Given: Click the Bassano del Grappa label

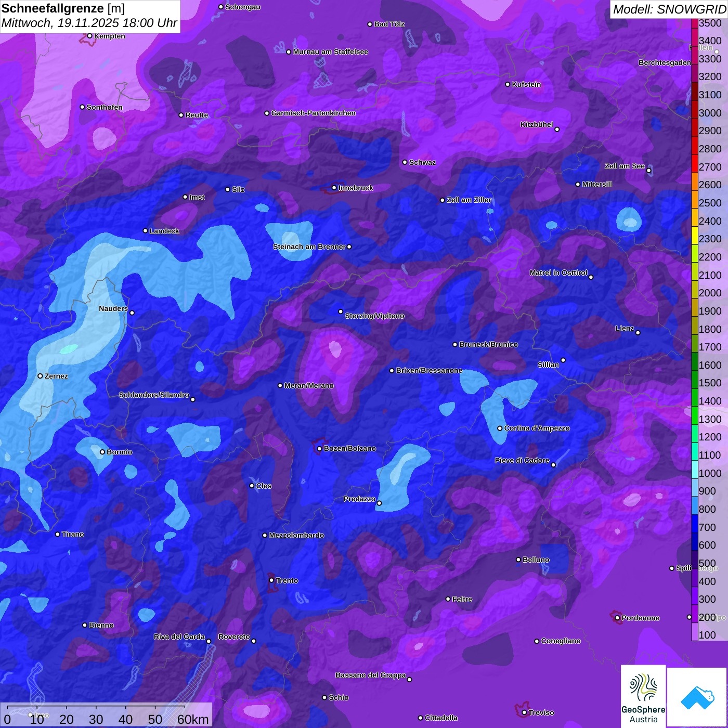Looking at the screenshot, I should click(371, 675).
